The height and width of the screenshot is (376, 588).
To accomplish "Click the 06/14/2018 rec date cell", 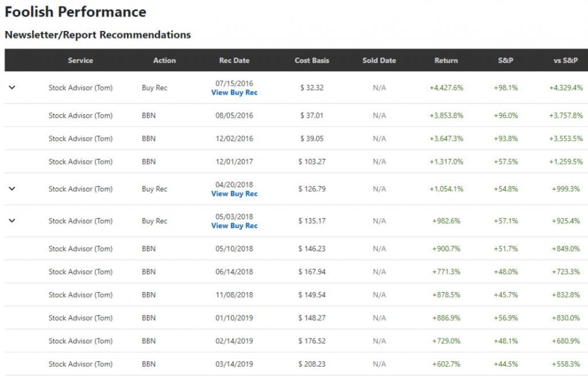I will 234,272.
